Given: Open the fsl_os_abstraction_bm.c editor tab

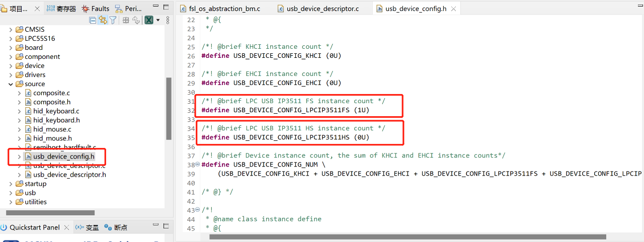Looking at the screenshot, I should 224,9.
